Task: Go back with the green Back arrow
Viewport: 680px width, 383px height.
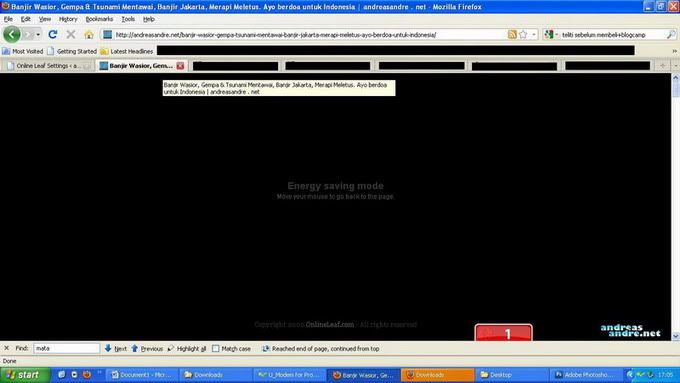Action: (12, 34)
